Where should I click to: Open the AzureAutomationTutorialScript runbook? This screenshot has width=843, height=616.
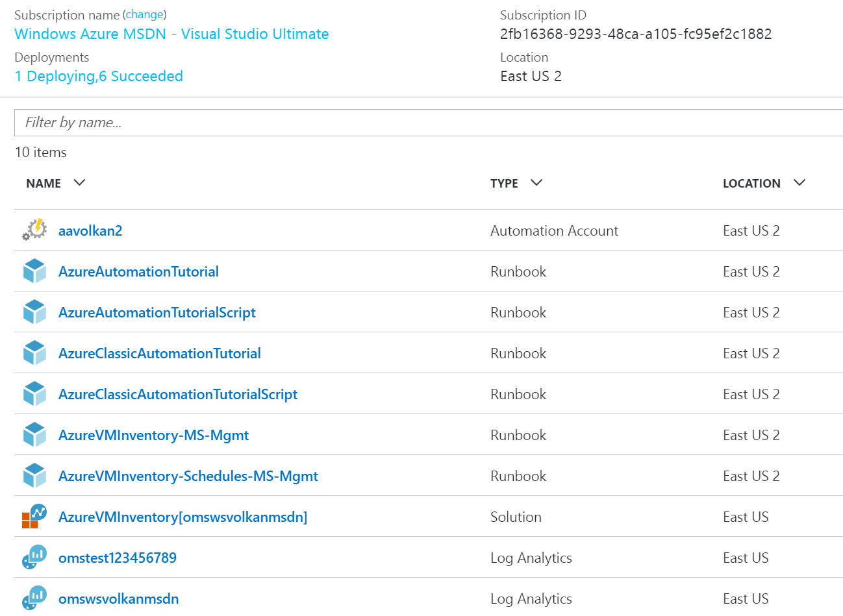point(157,312)
